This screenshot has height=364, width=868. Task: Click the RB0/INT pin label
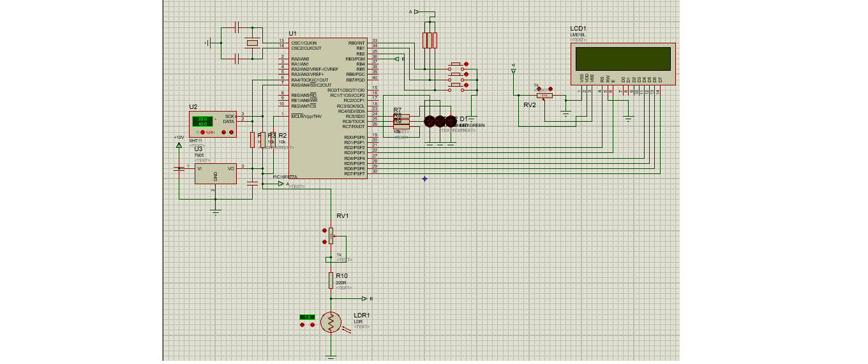(x=356, y=43)
